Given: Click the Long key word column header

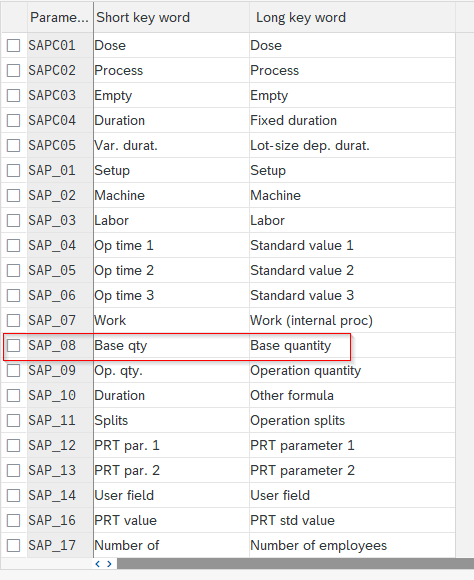Looking at the screenshot, I should click(x=352, y=17).
